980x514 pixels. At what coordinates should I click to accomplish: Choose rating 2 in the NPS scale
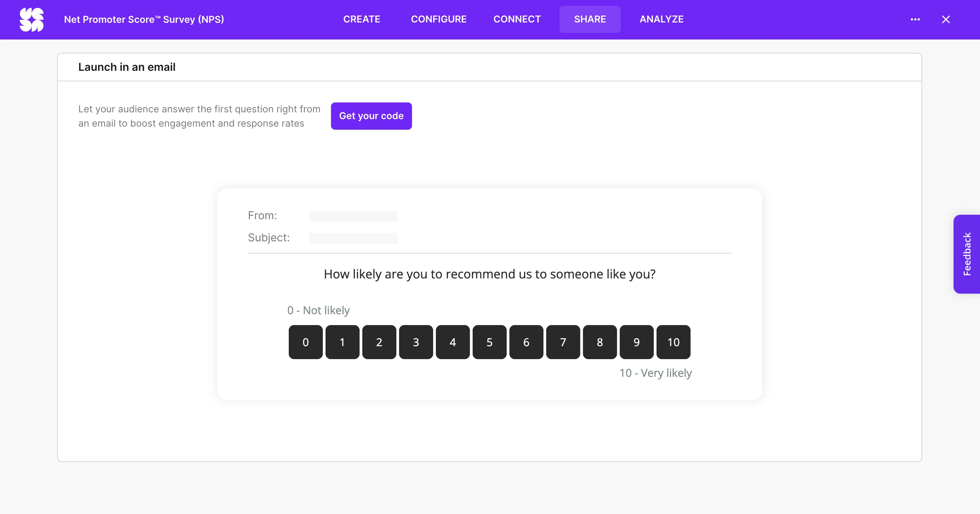379,342
